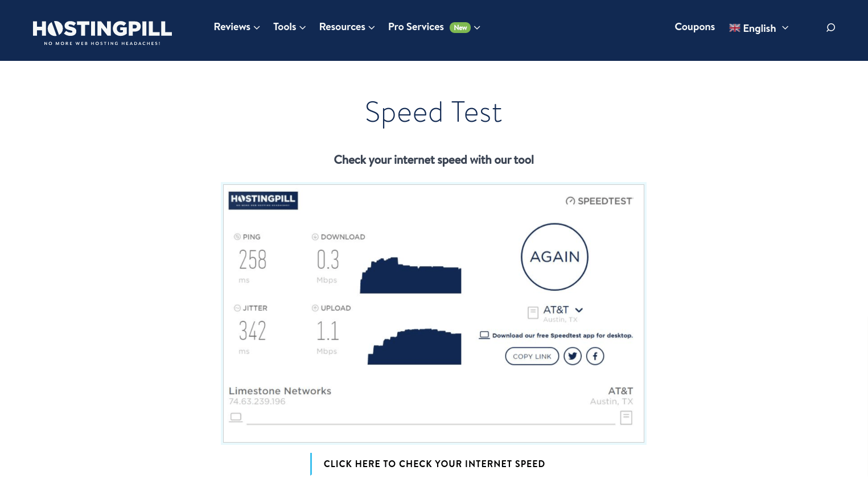Click the laptop icon under Limestone Networks
Image resolution: width=868 pixels, height=487 pixels.
(236, 418)
